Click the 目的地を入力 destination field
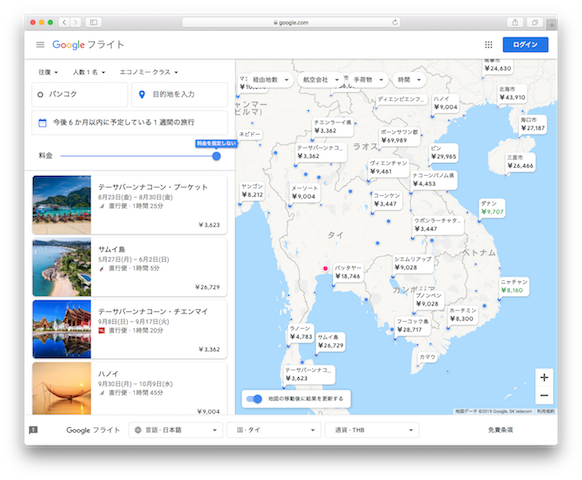The height and width of the screenshot is (480, 582). click(179, 94)
